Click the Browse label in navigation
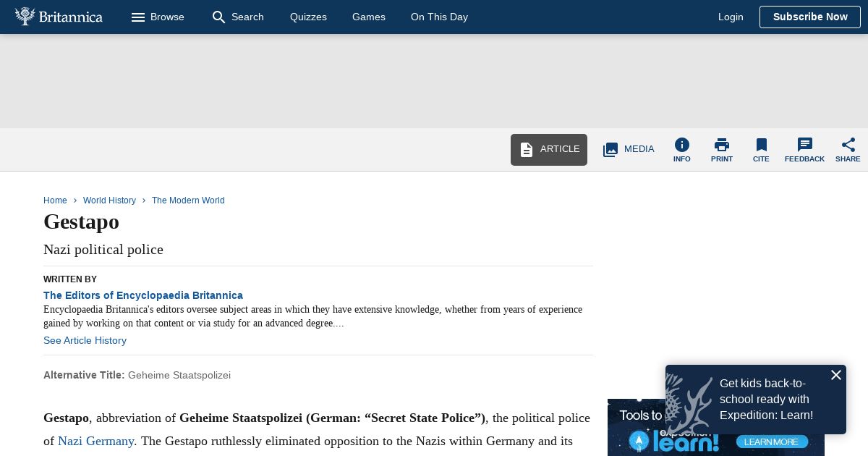Screen dimensions: 868x456 pos(167,17)
